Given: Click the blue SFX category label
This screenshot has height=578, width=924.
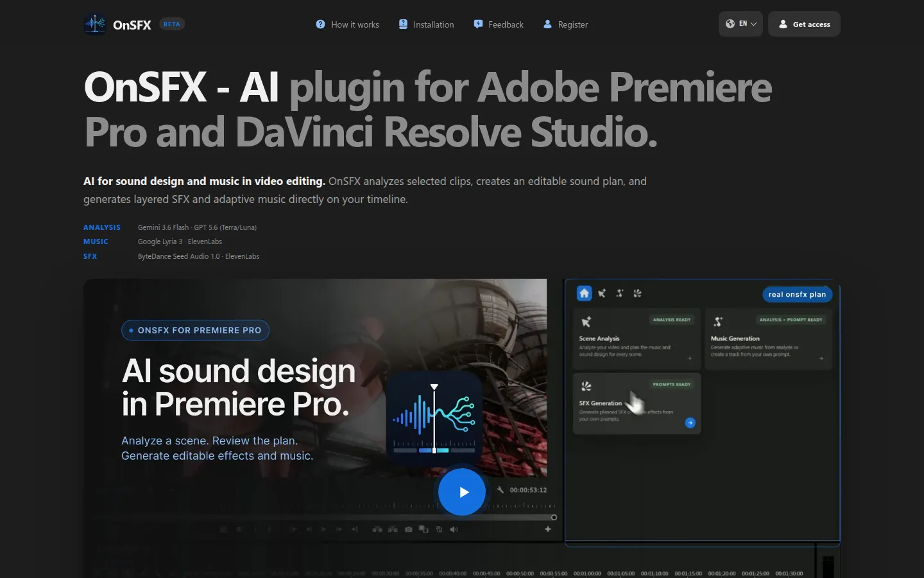Looking at the screenshot, I should click(x=90, y=256).
